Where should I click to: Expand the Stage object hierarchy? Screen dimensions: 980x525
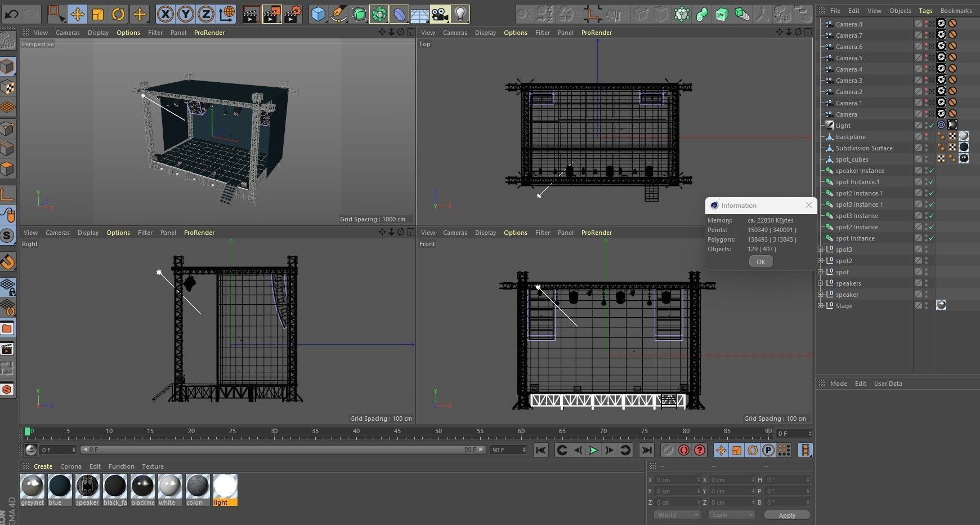pos(821,306)
